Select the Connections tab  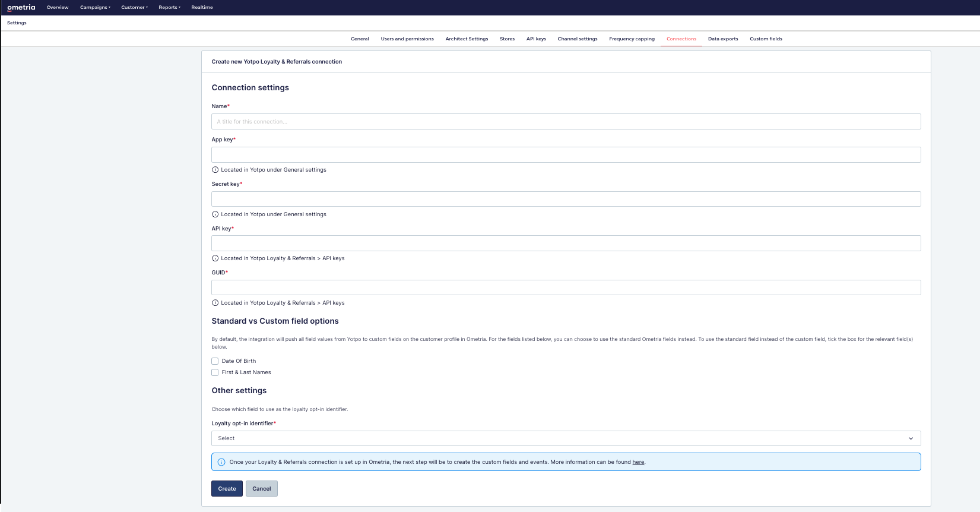681,39
